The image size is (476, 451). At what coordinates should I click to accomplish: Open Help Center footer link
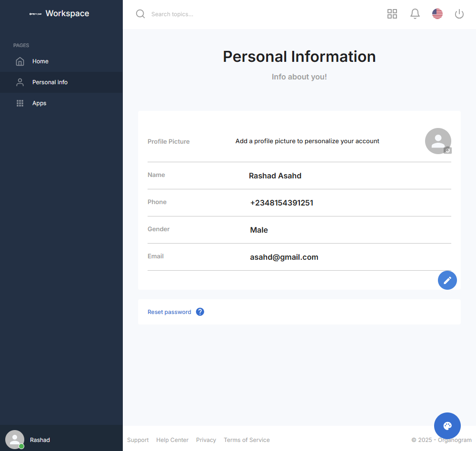(172, 440)
